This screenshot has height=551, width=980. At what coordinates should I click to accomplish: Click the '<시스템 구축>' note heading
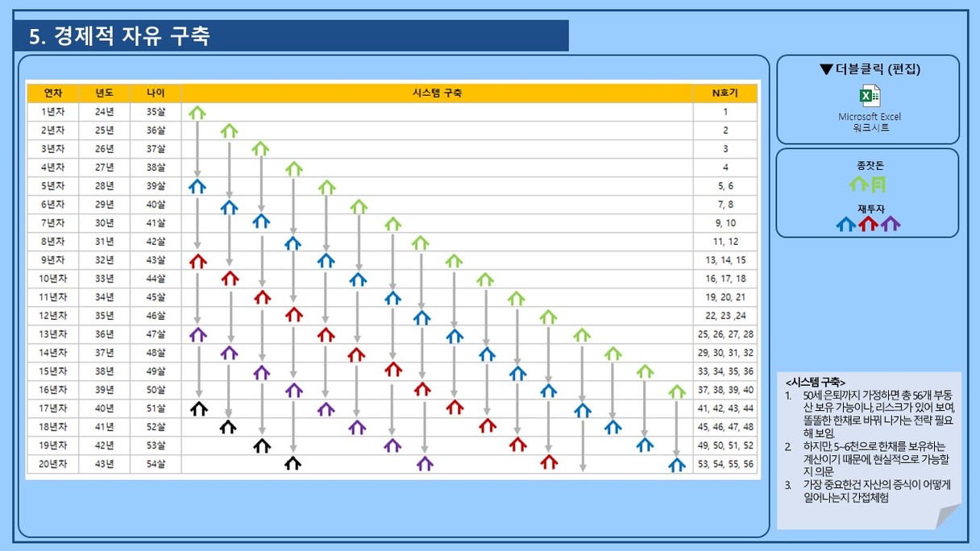tap(815, 382)
